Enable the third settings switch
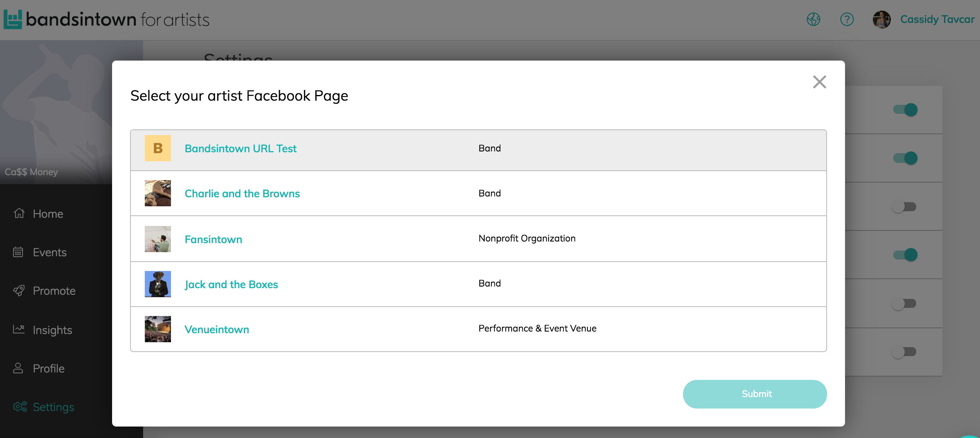This screenshot has height=438, width=980. tap(904, 207)
